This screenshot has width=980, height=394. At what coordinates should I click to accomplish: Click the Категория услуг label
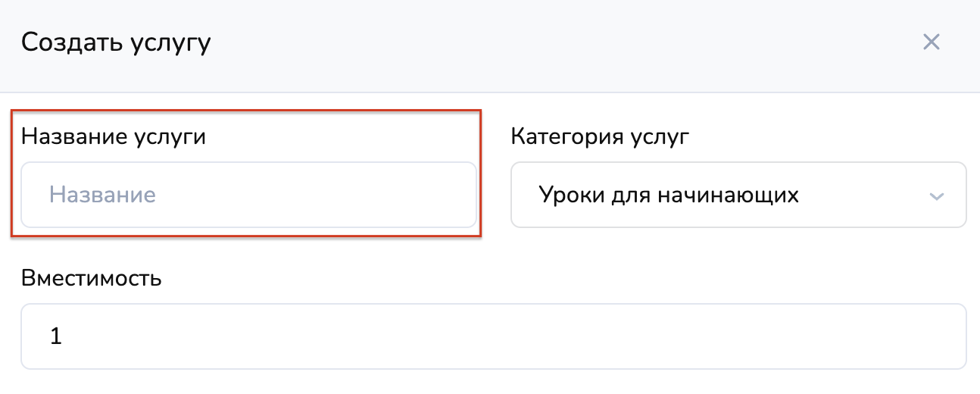(x=601, y=137)
